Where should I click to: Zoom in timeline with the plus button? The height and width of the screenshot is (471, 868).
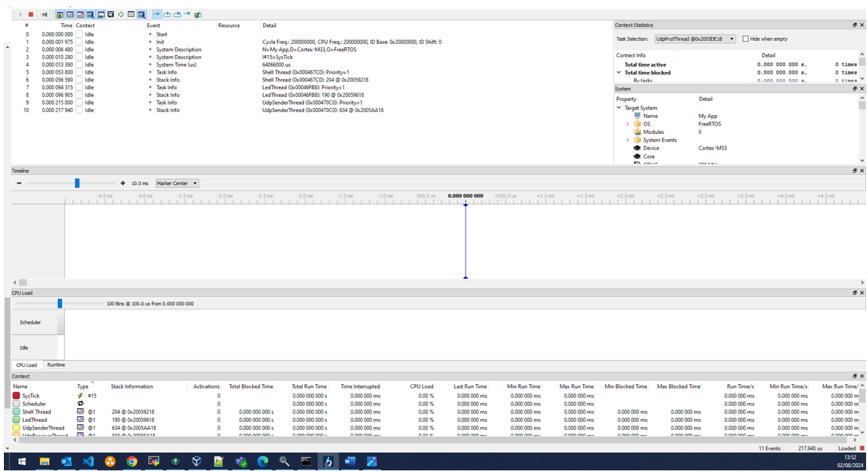click(123, 184)
